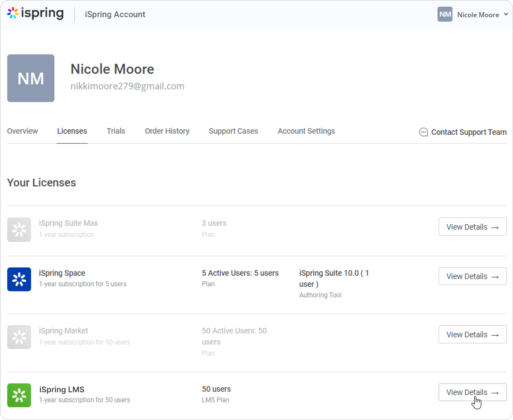The height and width of the screenshot is (420, 513).
Task: View details for iSpring Space license
Action: click(x=472, y=276)
